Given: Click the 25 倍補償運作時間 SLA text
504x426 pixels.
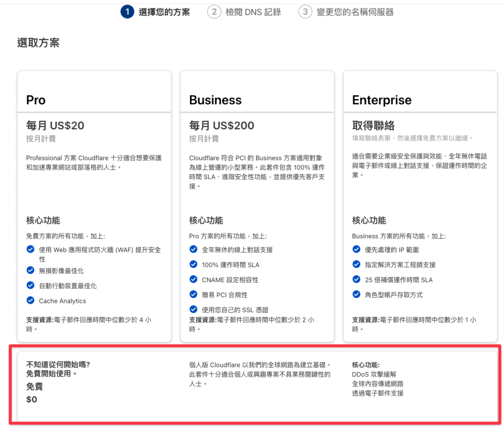Looking at the screenshot, I should coord(399,280).
